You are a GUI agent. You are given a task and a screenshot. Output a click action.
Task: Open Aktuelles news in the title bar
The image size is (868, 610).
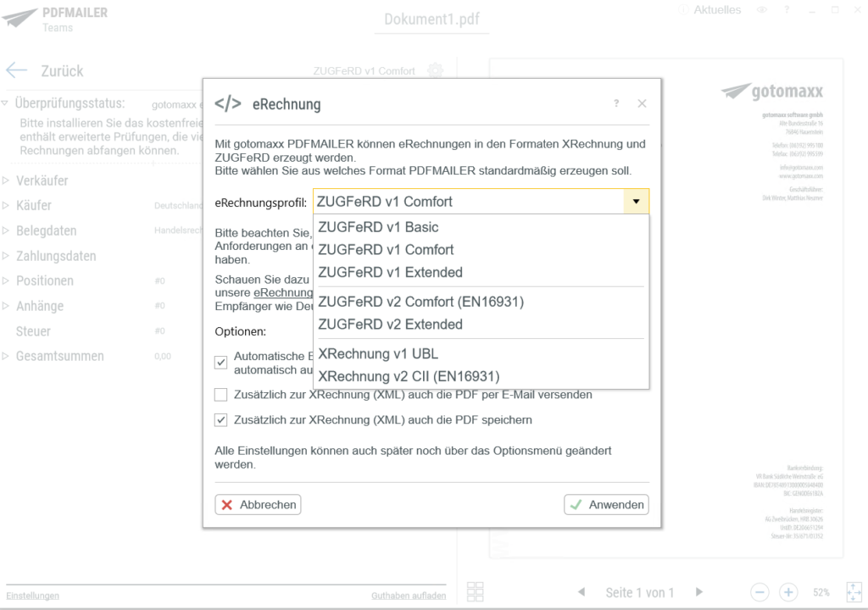717,10
